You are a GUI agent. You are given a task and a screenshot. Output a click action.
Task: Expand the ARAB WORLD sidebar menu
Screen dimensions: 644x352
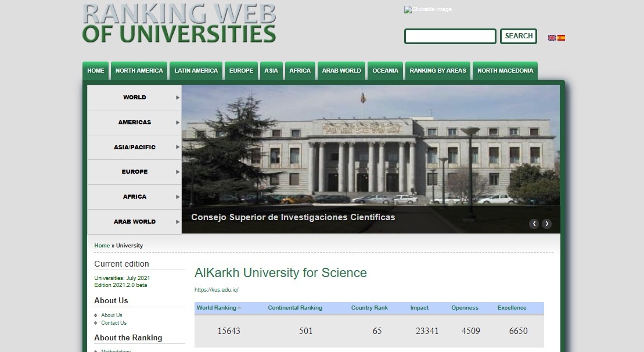coord(135,222)
